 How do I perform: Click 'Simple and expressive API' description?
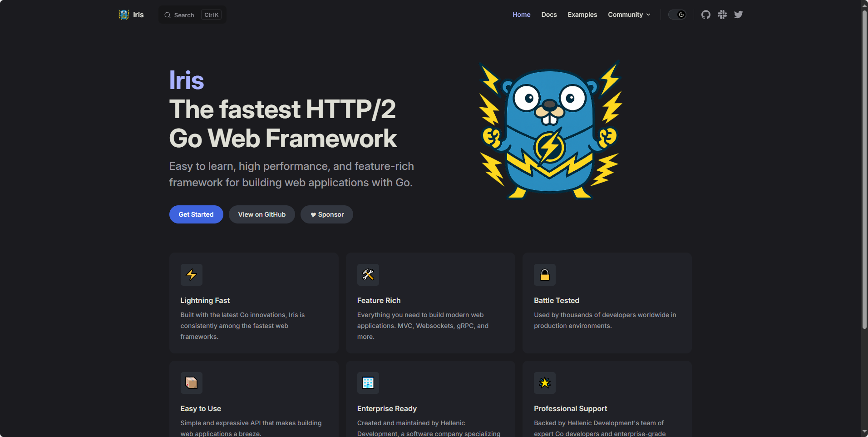pos(251,428)
